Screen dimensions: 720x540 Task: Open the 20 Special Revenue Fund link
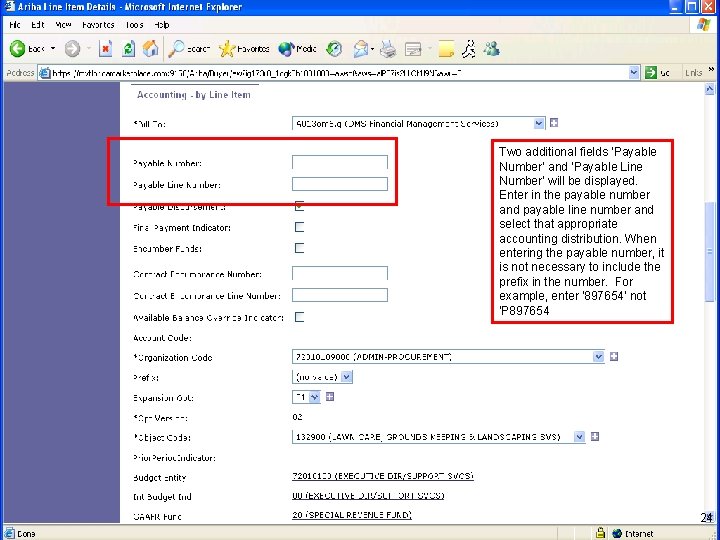pyautogui.click(x=352, y=515)
